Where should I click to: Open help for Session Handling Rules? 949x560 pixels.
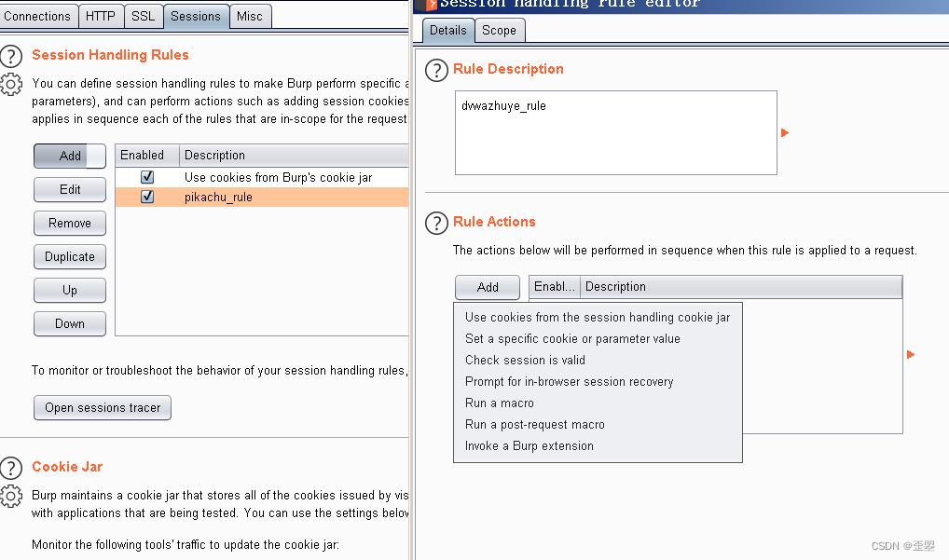(10, 56)
